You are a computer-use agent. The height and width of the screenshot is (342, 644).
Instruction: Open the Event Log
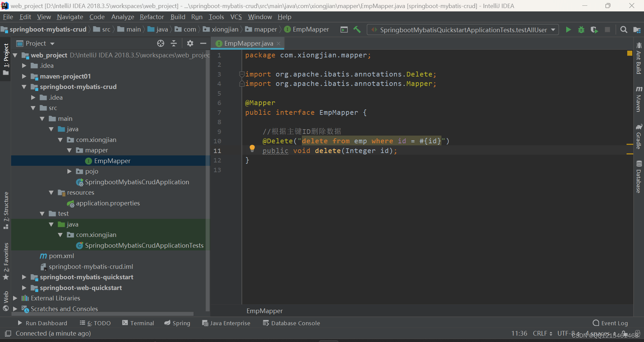(x=610, y=323)
